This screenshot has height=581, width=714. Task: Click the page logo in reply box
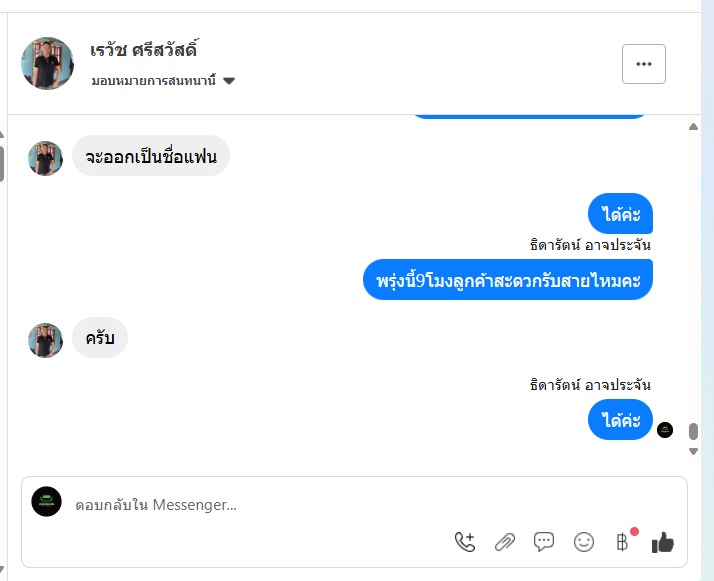[47, 501]
